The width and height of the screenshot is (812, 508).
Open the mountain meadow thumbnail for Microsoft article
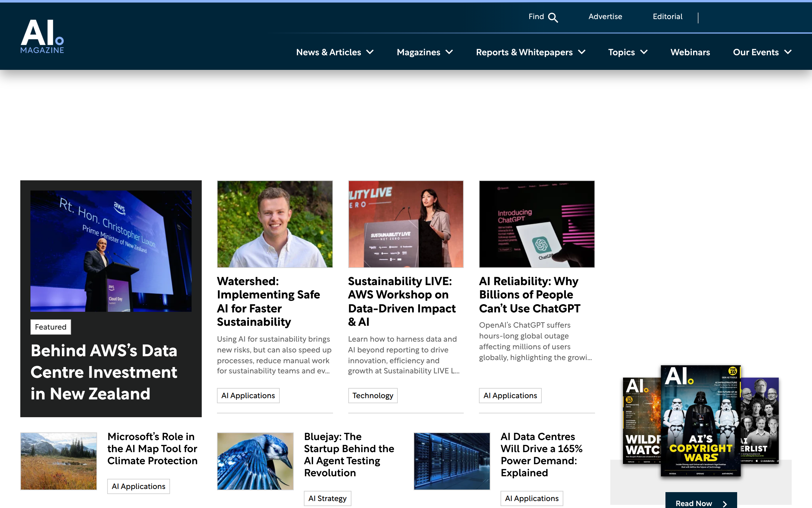point(59,461)
